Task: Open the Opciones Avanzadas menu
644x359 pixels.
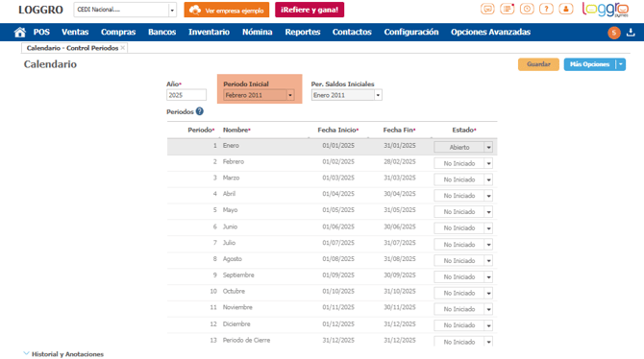Action: [491, 32]
